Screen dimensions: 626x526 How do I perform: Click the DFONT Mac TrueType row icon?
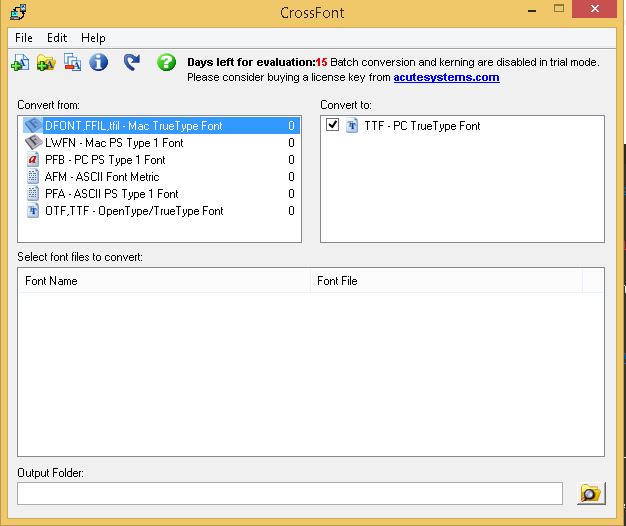coord(33,125)
